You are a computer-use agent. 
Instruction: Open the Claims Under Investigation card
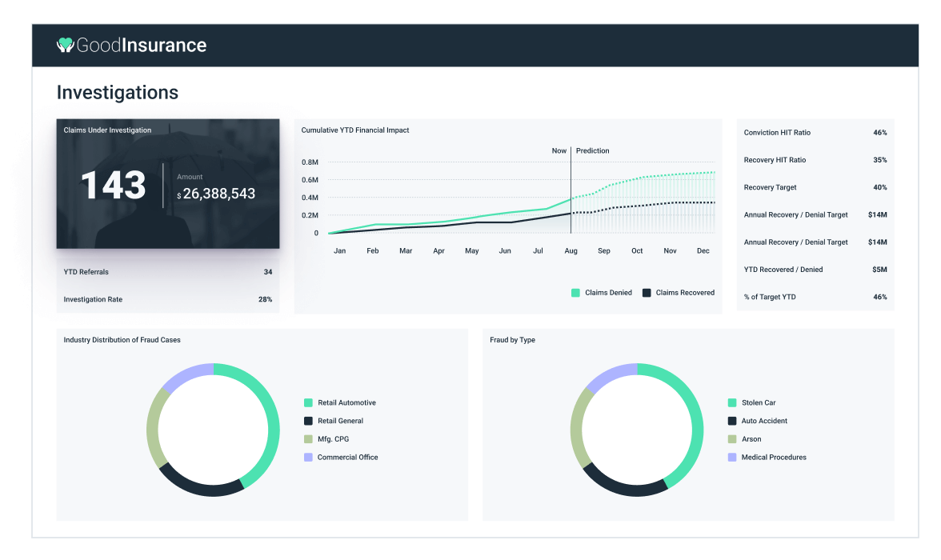(167, 184)
